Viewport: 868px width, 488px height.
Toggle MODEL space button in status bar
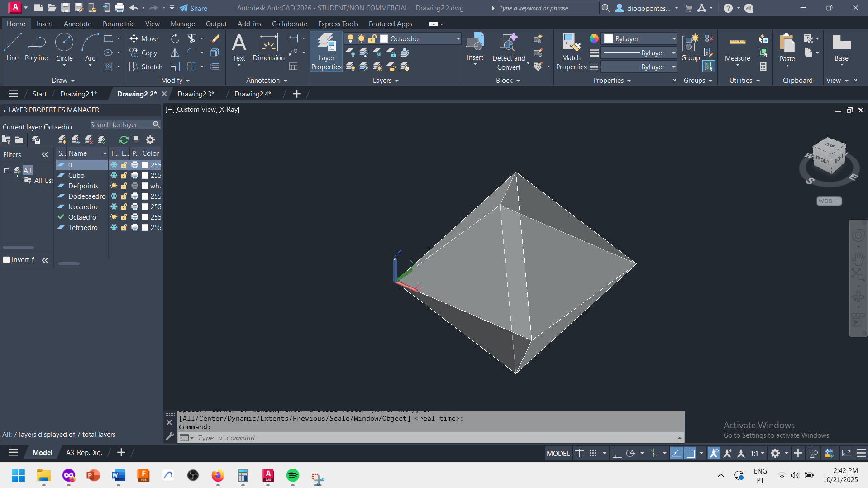[558, 453]
